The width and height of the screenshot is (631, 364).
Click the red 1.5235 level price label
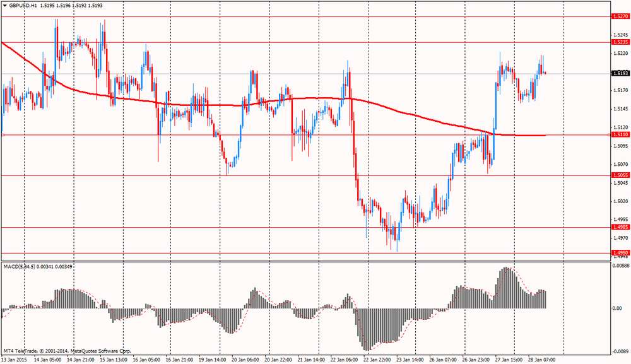click(x=620, y=42)
